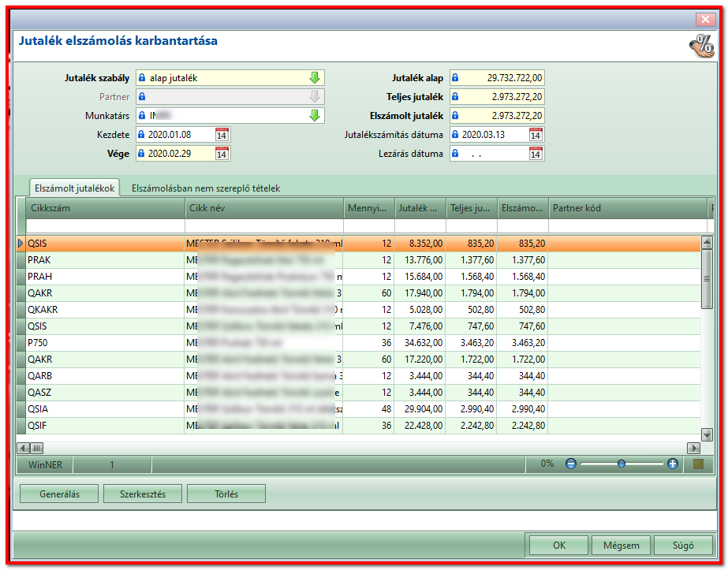Switch to Elszámolásban nem szereplő tételek tab
728x570 pixels.
pos(206,188)
